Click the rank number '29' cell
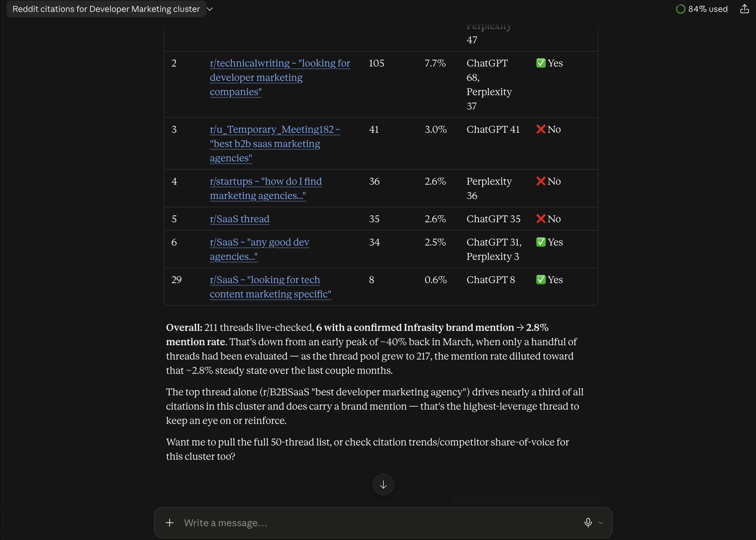Image resolution: width=756 pixels, height=540 pixels. click(176, 280)
